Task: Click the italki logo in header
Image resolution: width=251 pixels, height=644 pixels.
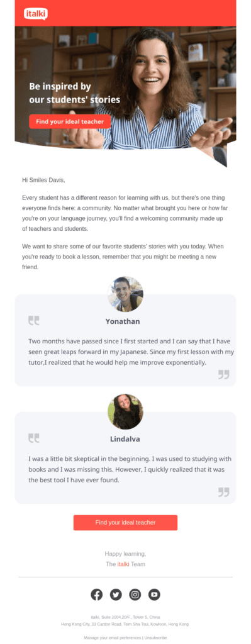Action: [x=36, y=14]
